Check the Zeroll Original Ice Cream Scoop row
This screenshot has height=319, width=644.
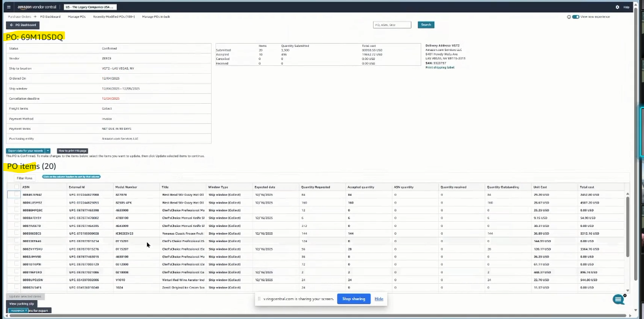tap(17, 288)
